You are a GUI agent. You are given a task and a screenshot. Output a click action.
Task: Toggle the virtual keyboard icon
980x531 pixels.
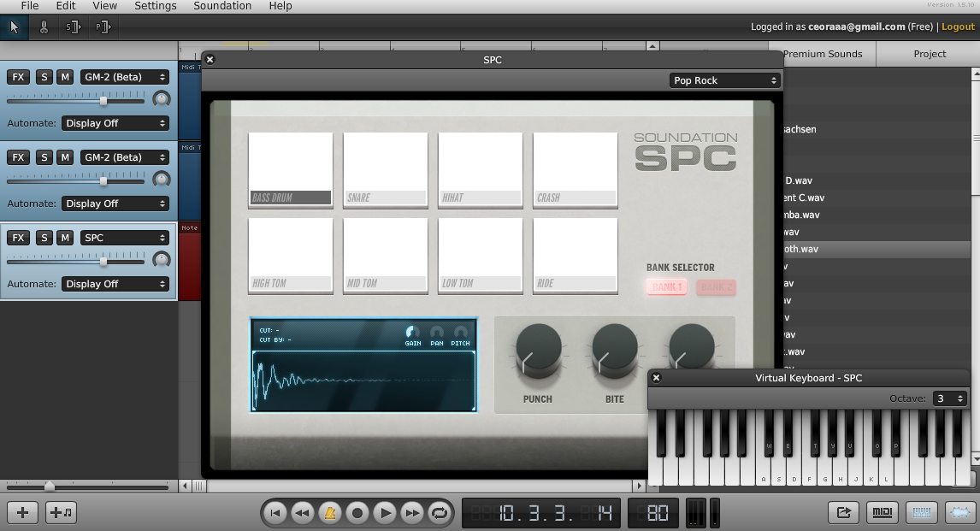[x=921, y=513]
